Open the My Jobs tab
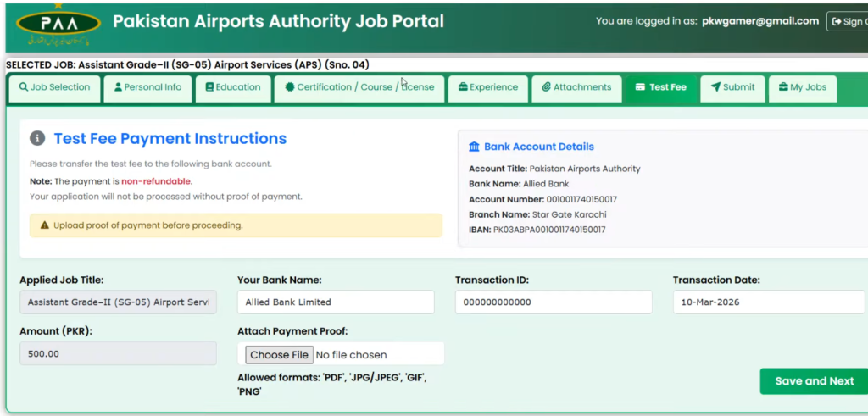The image size is (868, 416). pyautogui.click(x=802, y=87)
